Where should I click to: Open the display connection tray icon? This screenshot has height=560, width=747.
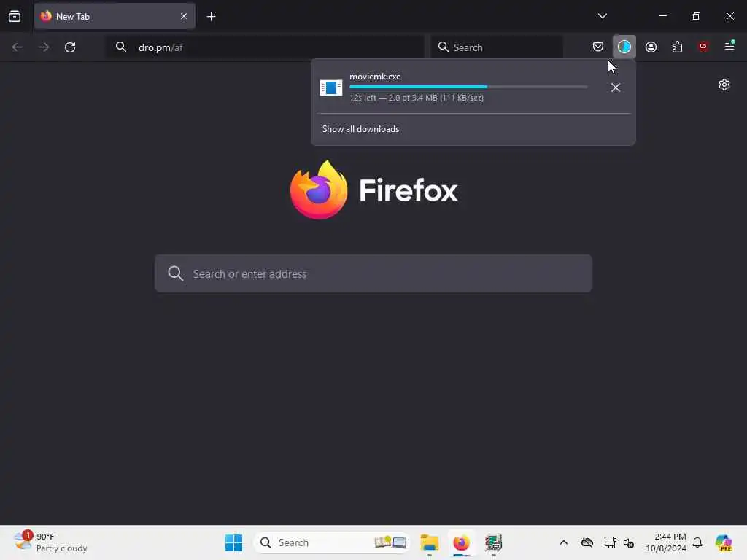coord(610,542)
